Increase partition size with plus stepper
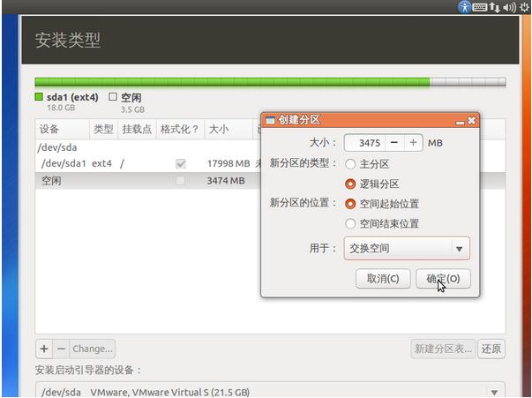 point(412,142)
